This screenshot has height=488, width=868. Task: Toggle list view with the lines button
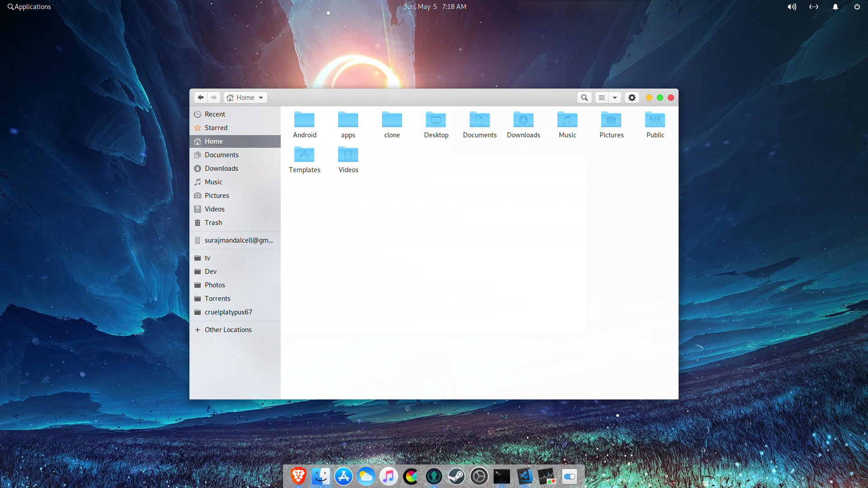click(601, 98)
